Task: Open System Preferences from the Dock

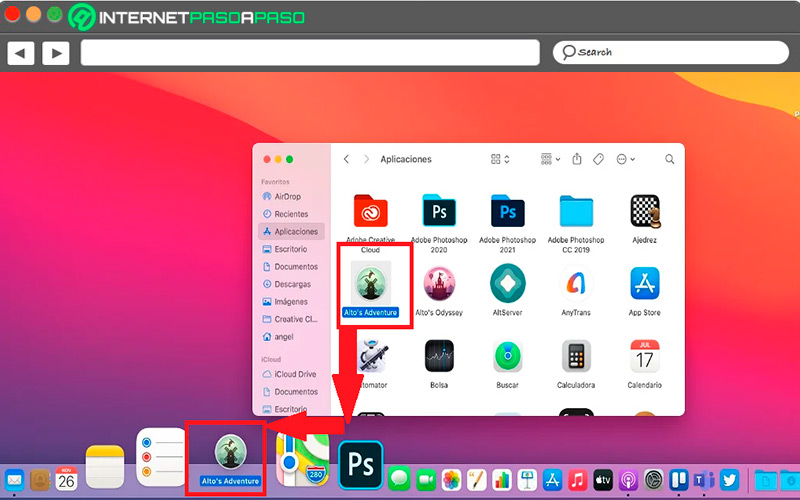Action: [654, 480]
